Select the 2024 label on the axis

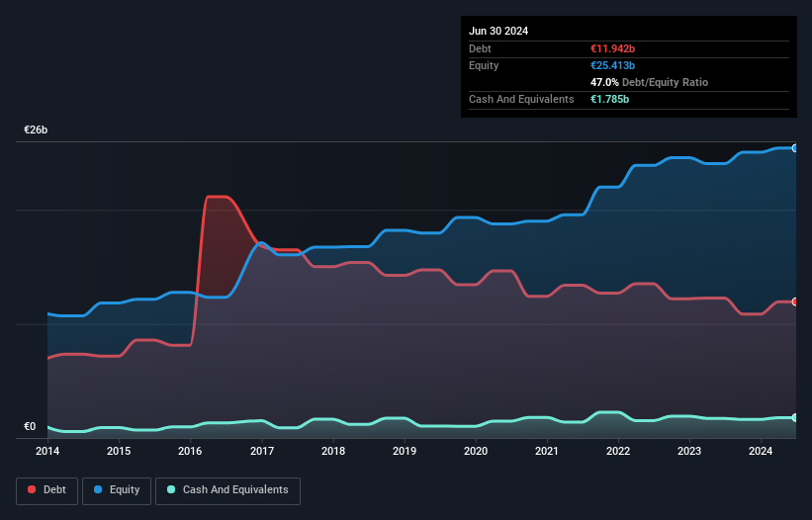[x=761, y=451]
